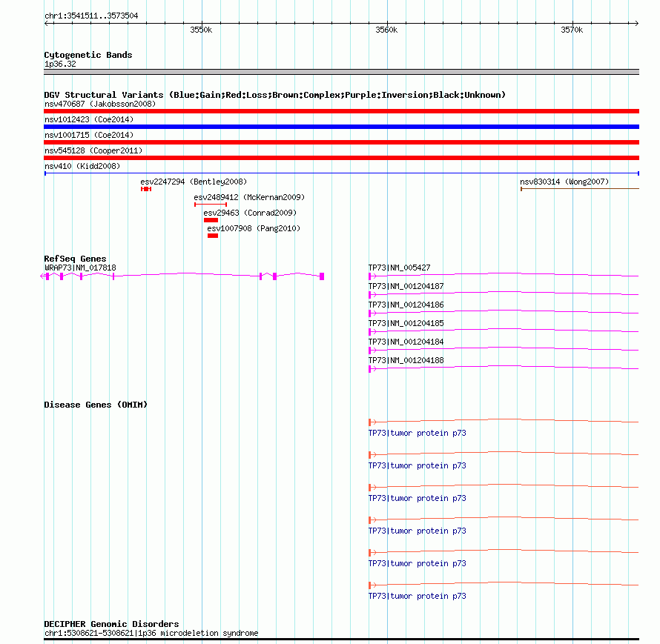Select the esv29463 (Conrad2009) red block
Viewport: 660px width, 644px height.
pyautogui.click(x=211, y=220)
